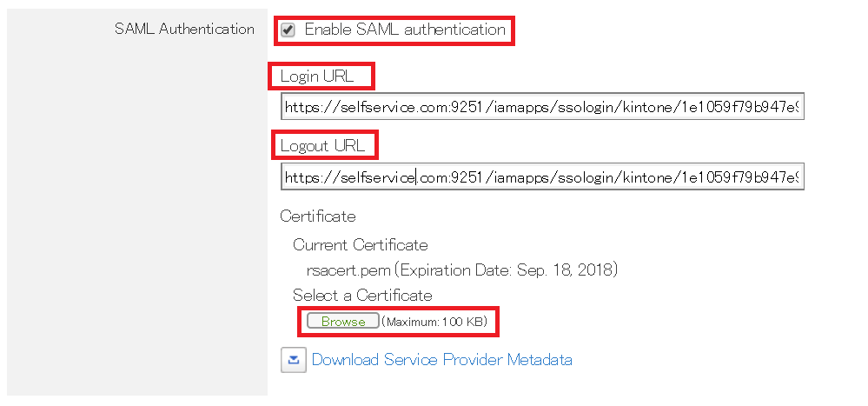The image size is (868, 406).
Task: Click the 'Current Certificate' label
Action: pos(360,245)
